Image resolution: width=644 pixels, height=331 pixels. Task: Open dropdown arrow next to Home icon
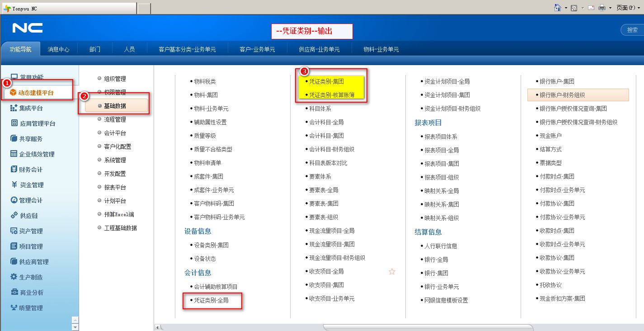[x=565, y=8]
